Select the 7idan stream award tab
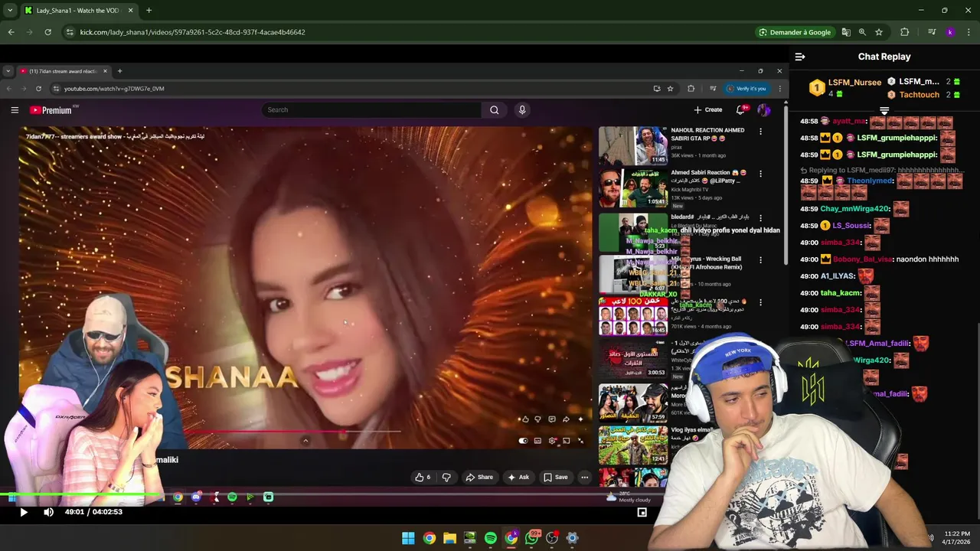 tap(63, 71)
